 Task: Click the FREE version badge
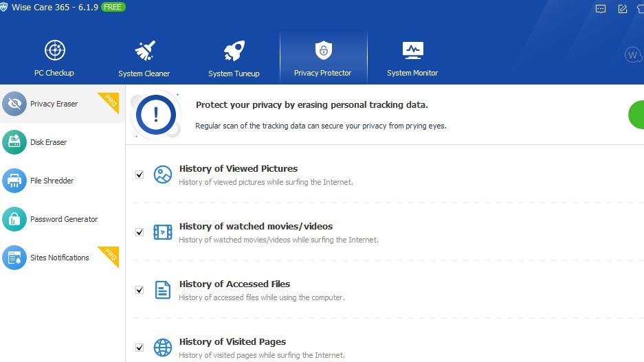coord(113,7)
